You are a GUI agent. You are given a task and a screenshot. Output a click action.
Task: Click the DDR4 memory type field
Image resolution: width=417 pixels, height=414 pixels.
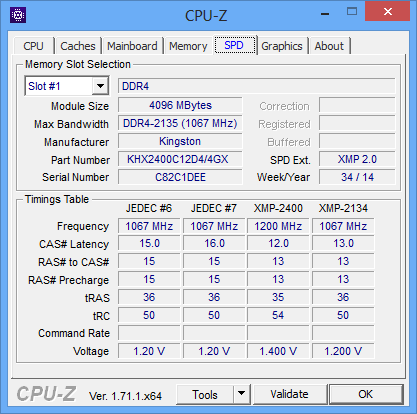point(257,86)
